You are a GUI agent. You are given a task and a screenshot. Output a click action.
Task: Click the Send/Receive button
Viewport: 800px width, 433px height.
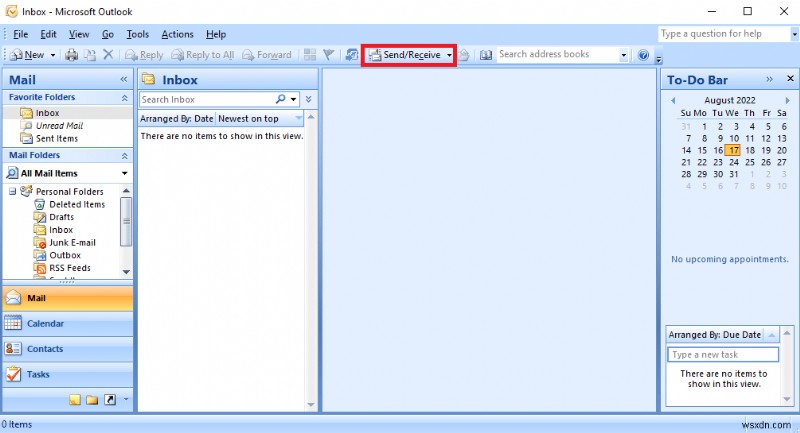click(405, 55)
